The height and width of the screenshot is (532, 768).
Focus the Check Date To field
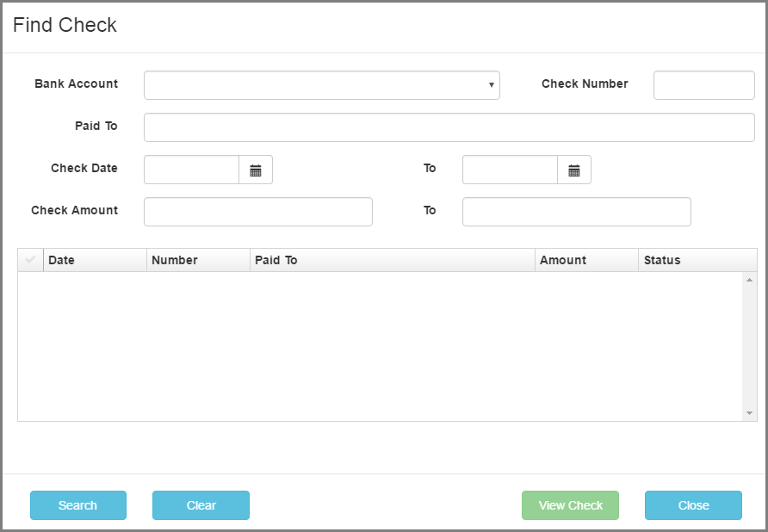coord(510,170)
